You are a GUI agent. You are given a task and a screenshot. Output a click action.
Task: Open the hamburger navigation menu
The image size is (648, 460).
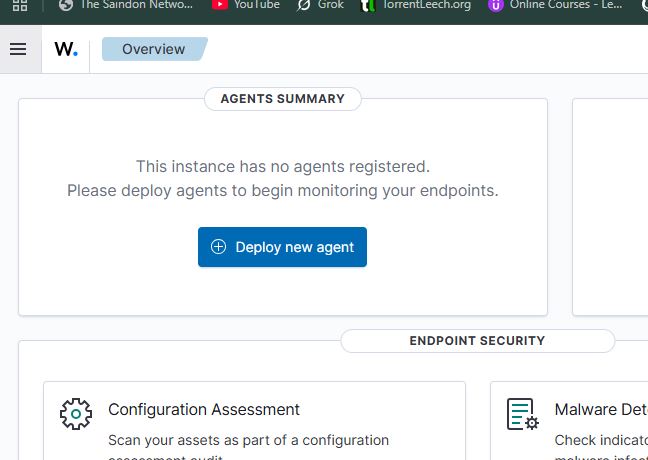[x=18, y=49]
